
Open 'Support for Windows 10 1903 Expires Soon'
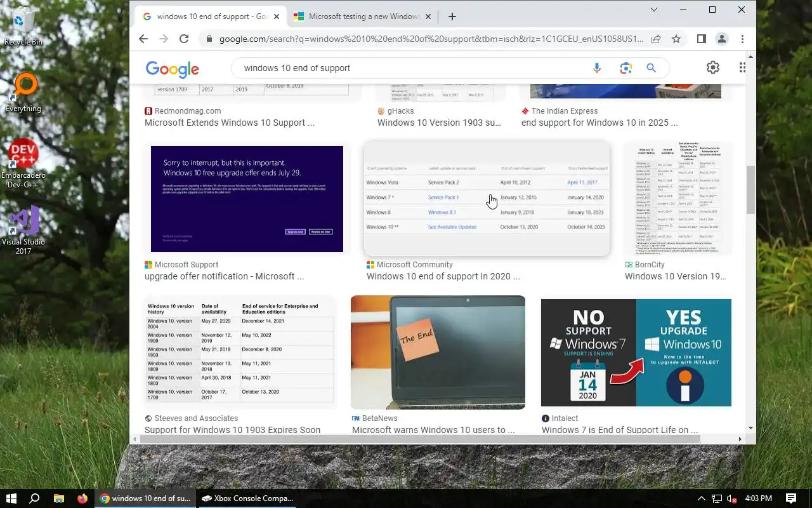pos(232,430)
